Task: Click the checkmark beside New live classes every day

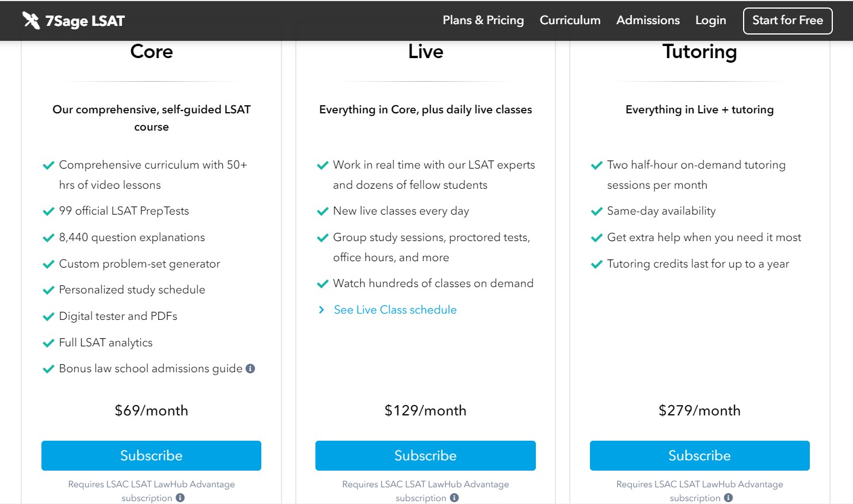Action: 322,211
